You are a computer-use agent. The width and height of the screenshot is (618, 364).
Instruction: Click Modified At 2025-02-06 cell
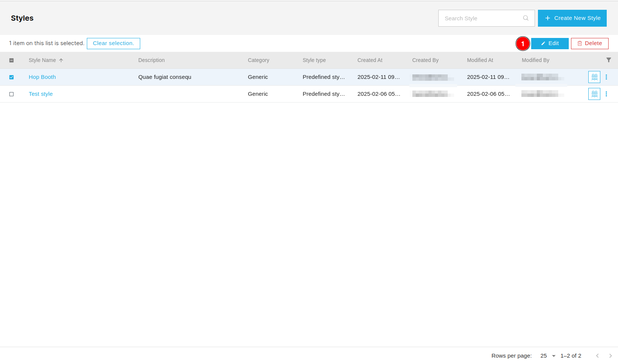(488, 94)
